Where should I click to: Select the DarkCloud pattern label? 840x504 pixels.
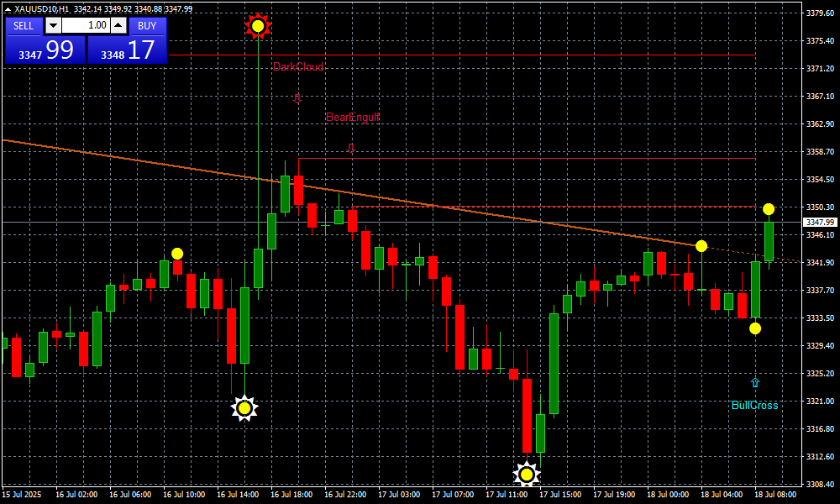pyautogui.click(x=297, y=67)
